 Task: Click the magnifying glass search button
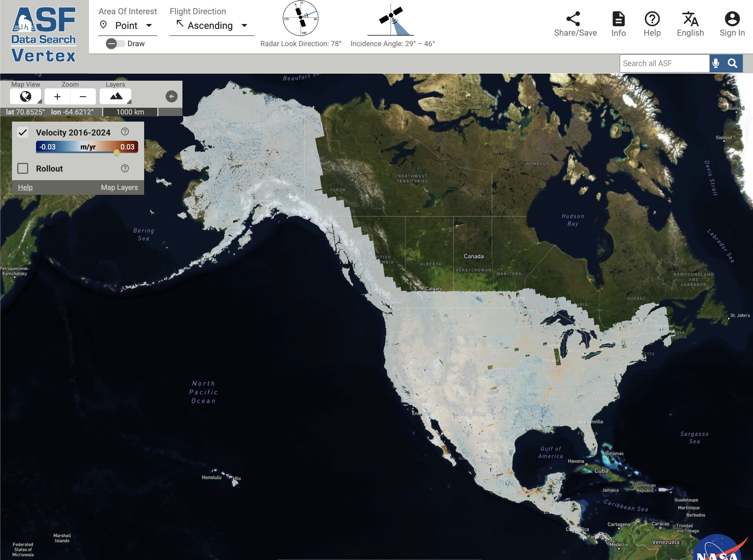[x=732, y=63]
